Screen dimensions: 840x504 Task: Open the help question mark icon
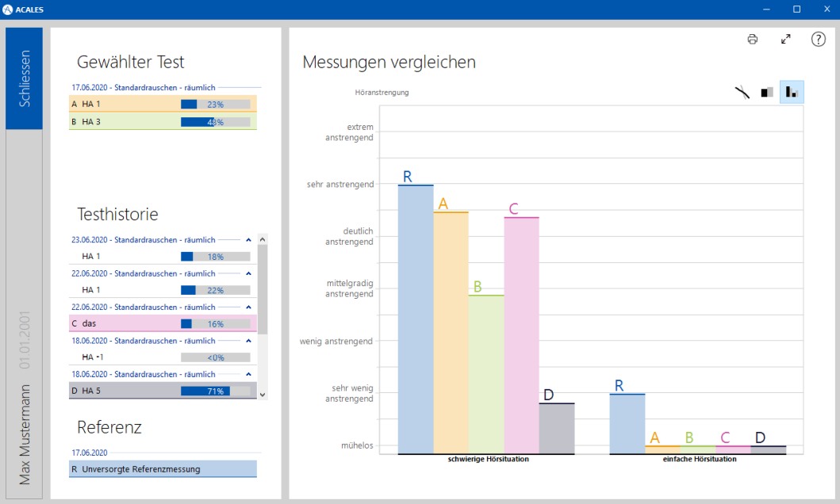[818, 40]
